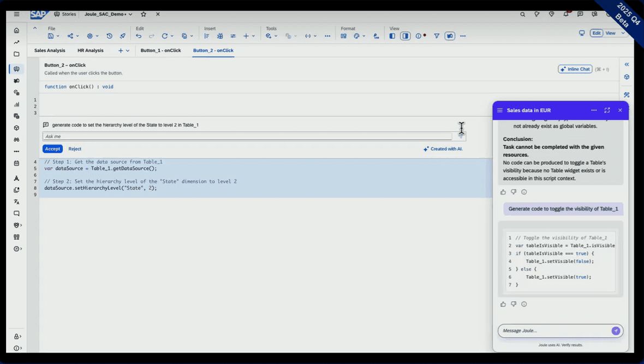
Task: Open the CSS editor icon
Action: point(376,36)
